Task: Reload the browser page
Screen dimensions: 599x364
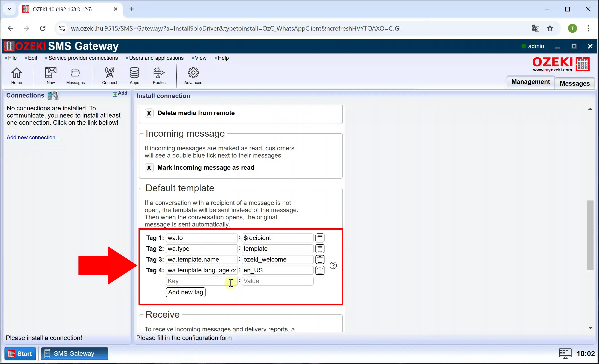Action: click(43, 29)
